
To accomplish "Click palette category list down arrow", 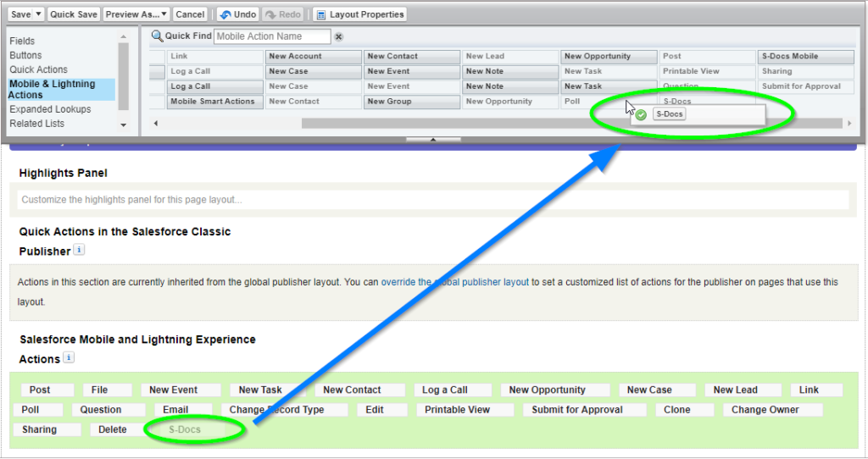I will pos(124,125).
